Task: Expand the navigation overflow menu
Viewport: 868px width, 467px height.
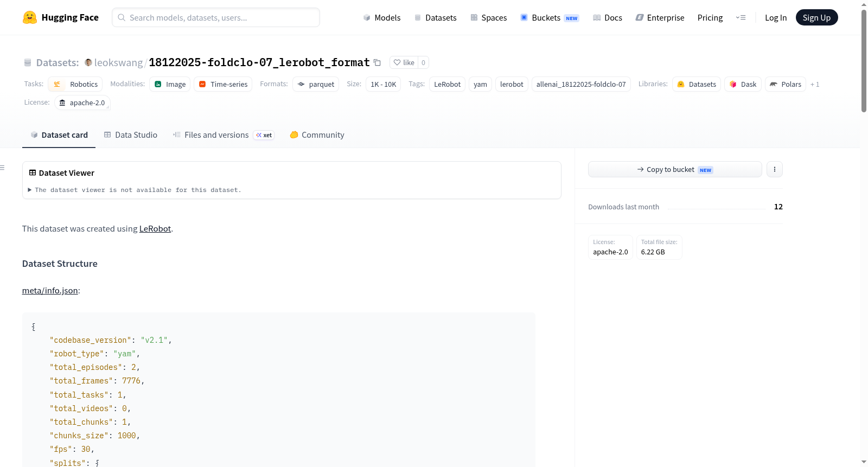Action: (741, 17)
